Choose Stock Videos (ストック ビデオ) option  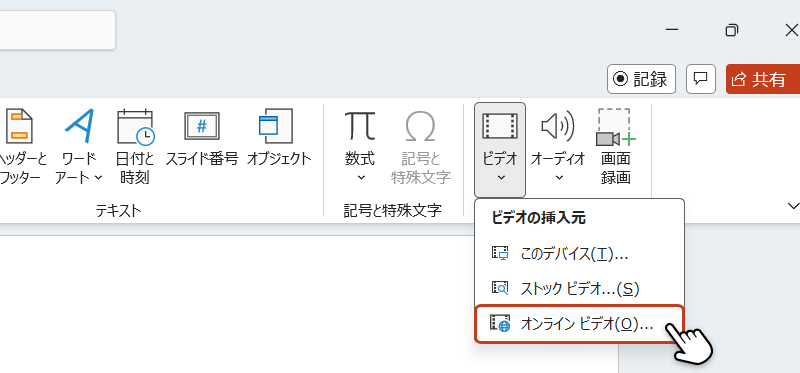pyautogui.click(x=580, y=289)
